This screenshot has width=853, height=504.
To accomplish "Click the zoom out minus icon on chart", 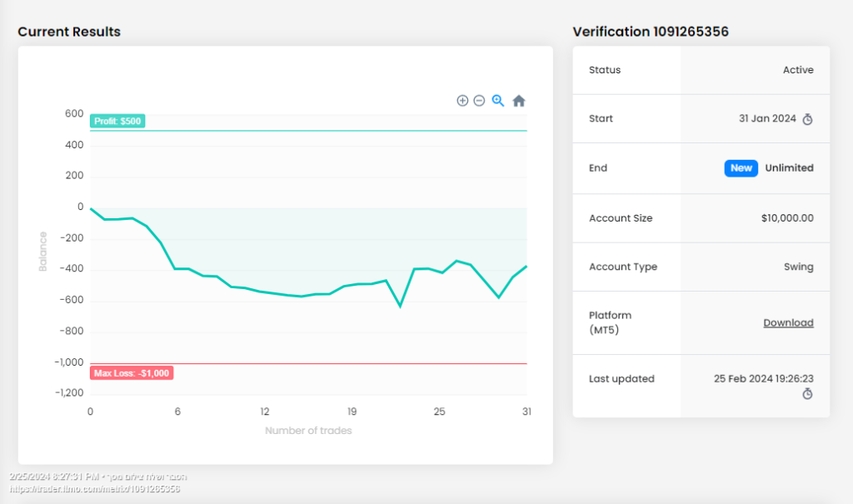I will (479, 101).
